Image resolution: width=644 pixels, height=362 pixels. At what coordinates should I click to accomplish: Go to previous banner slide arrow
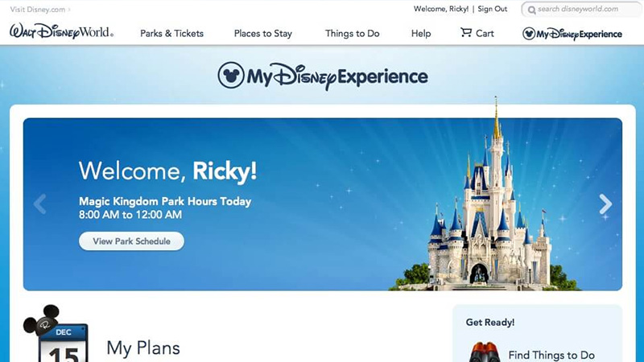tap(39, 204)
